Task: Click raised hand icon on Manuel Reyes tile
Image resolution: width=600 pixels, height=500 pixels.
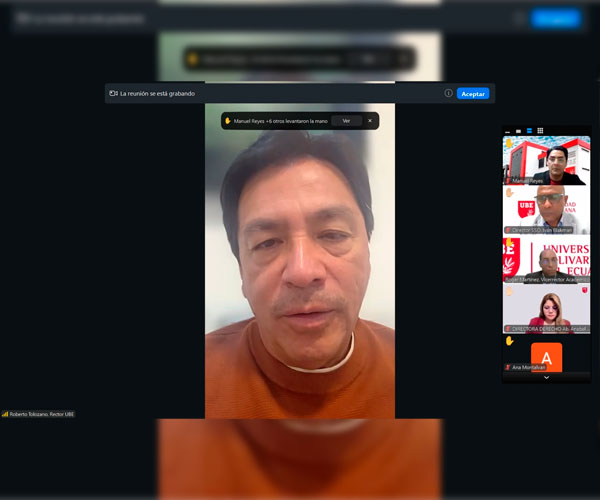Action: (509, 144)
